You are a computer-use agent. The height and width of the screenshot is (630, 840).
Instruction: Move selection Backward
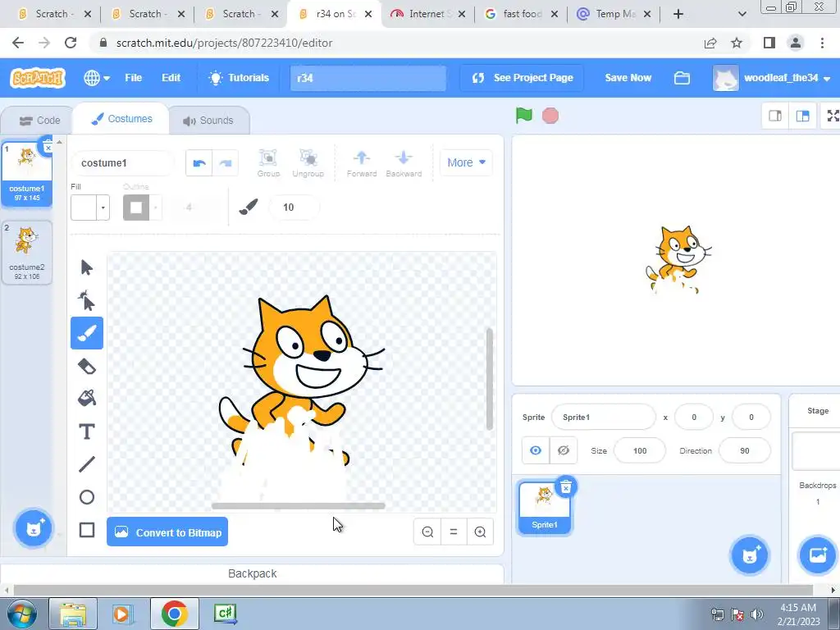404,163
